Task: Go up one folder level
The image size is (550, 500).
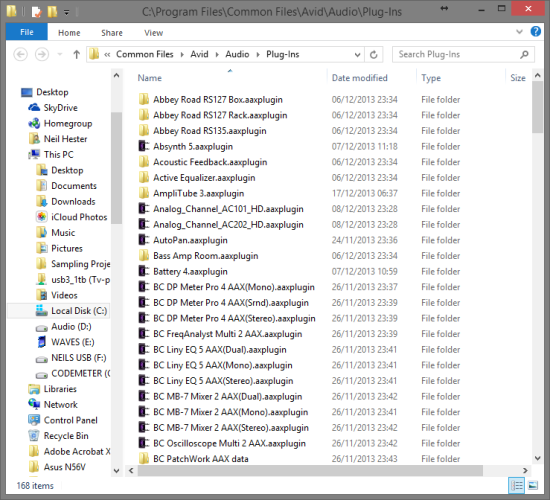Action: [x=76, y=54]
